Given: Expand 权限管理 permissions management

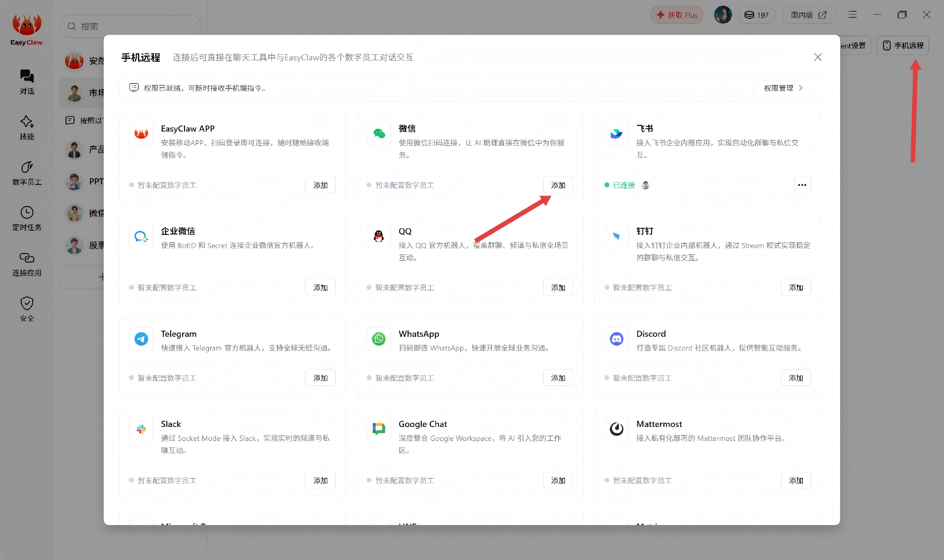Looking at the screenshot, I should [x=782, y=88].
